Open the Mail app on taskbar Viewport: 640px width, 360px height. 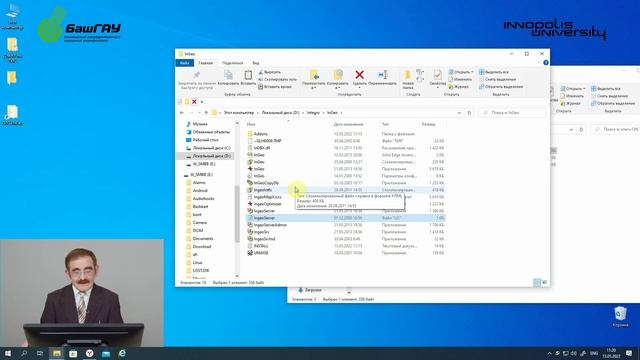(x=106, y=353)
